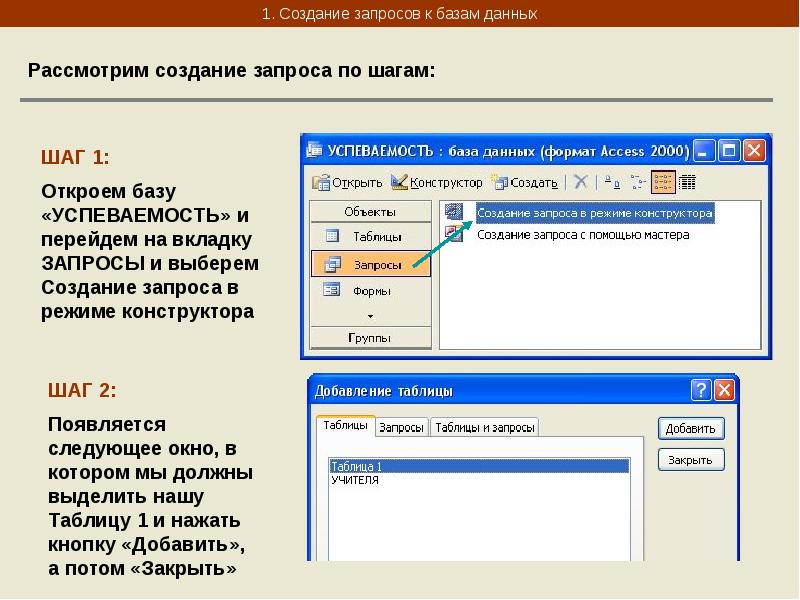800x600 pixels.
Task: Close the УСПЕВАЕМОСТЬ database window
Action: point(754,151)
